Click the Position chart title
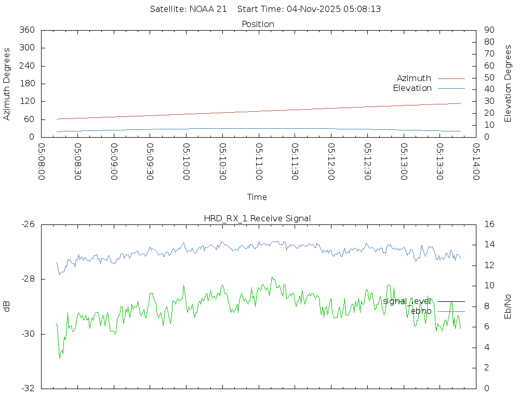Image resolution: width=532 pixels, height=399 pixels. pyautogui.click(x=258, y=24)
